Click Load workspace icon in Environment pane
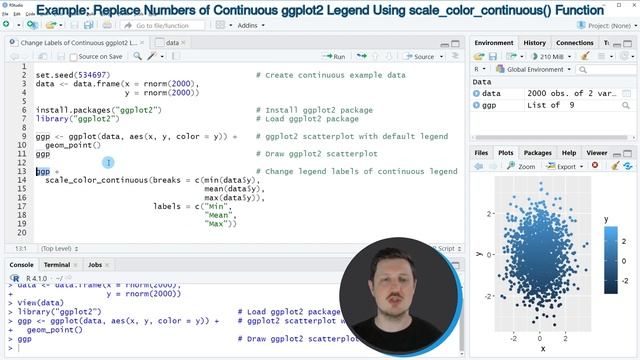This screenshot has height=360, width=640. tap(479, 56)
